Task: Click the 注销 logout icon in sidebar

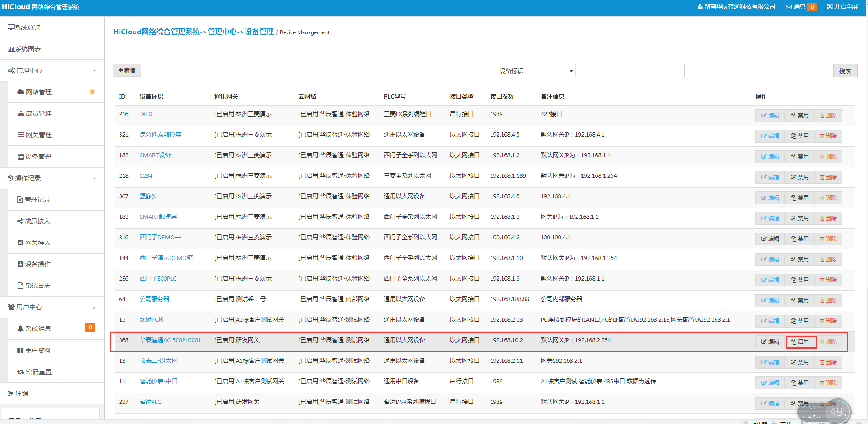Action: [10, 393]
